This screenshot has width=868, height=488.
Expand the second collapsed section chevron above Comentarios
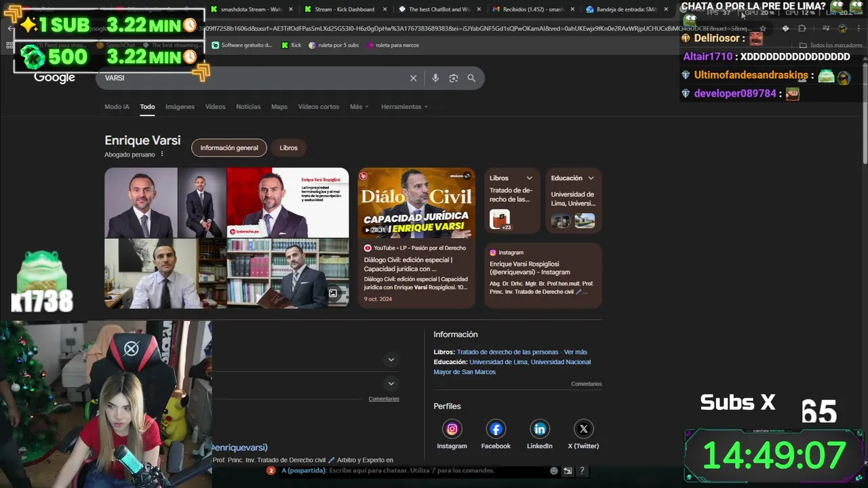click(391, 384)
